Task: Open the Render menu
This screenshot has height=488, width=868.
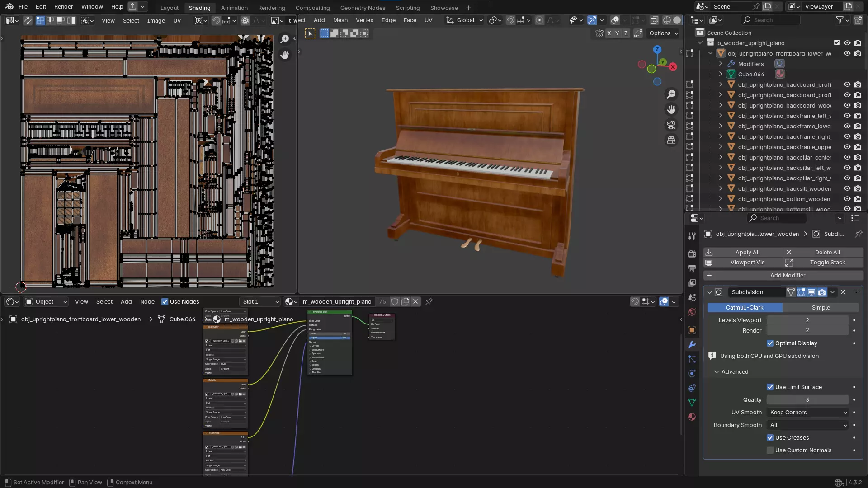Action: click(x=63, y=6)
